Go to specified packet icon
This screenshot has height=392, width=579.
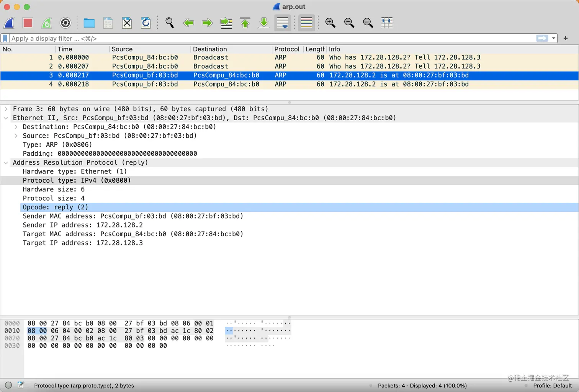pos(226,23)
